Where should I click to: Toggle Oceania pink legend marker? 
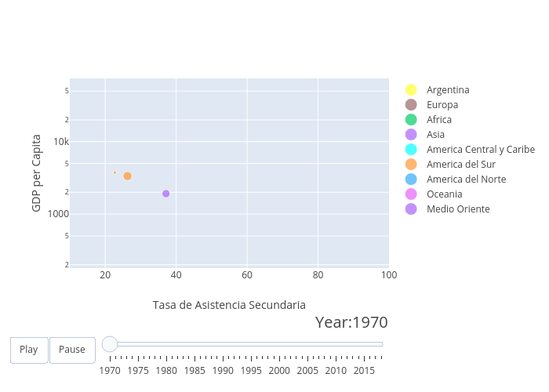click(411, 194)
